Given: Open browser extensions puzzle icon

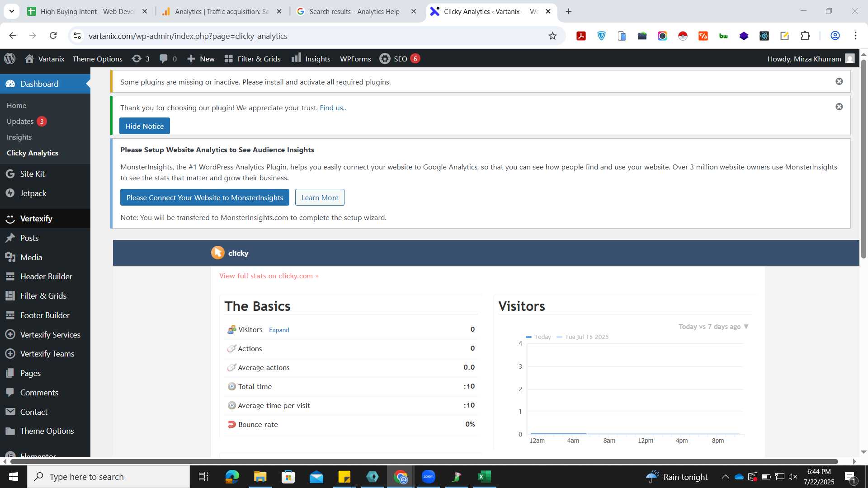Looking at the screenshot, I should tap(805, 36).
